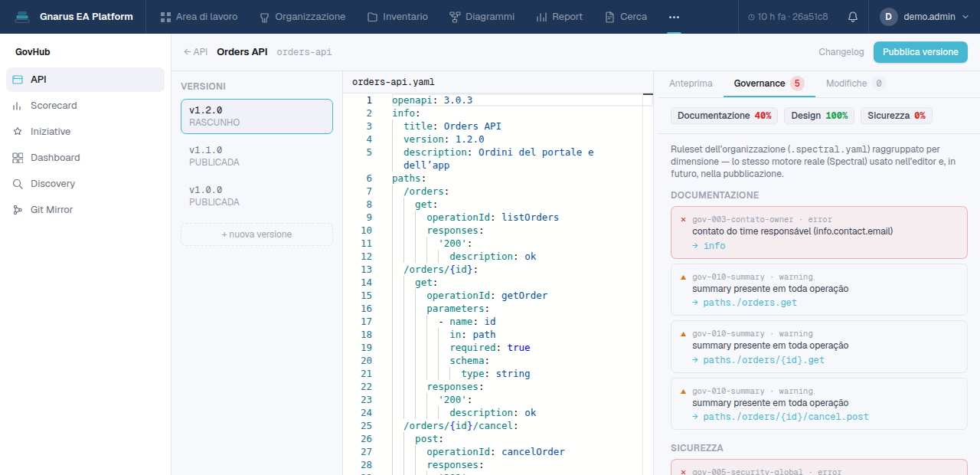The height and width of the screenshot is (475, 980).
Task: Click the Report chart icon
Action: 541,17
